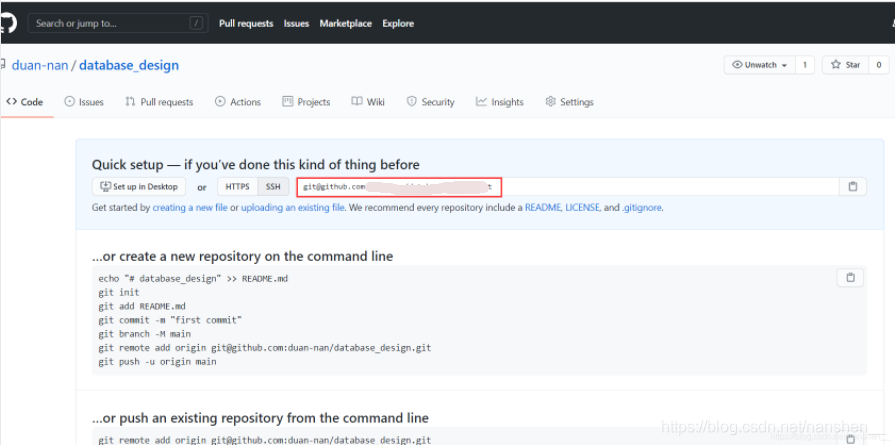The width and height of the screenshot is (895, 445).
Task: Open the Explore page
Action: (x=398, y=23)
